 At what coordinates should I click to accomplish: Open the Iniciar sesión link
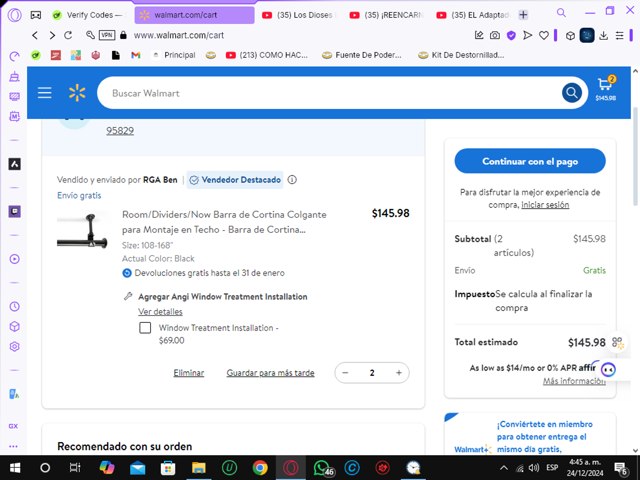(545, 204)
